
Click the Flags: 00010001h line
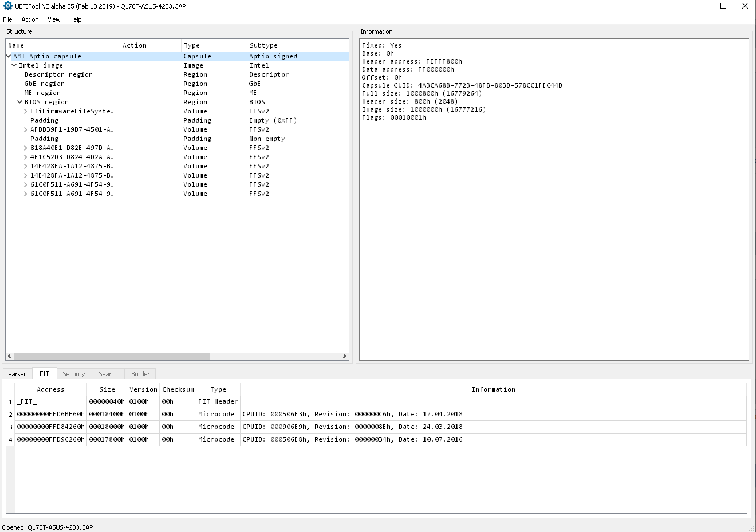393,117
